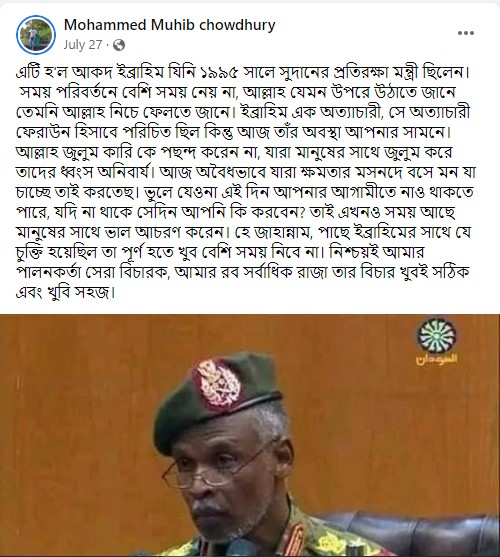The width and height of the screenshot is (500, 557).
Task: Click the year ১৯৯৫ in post text
Action: [219, 72]
